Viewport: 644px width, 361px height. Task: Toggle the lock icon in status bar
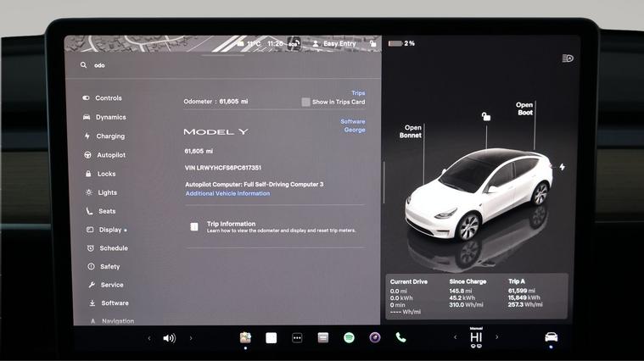(372, 43)
